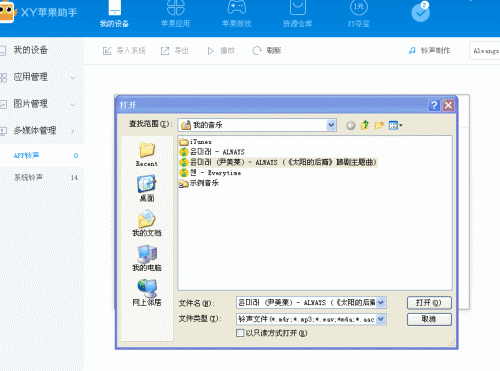Open the 铃声制作 ringtone maker
Image resolution: width=500 pixels, height=371 pixels.
[429, 51]
